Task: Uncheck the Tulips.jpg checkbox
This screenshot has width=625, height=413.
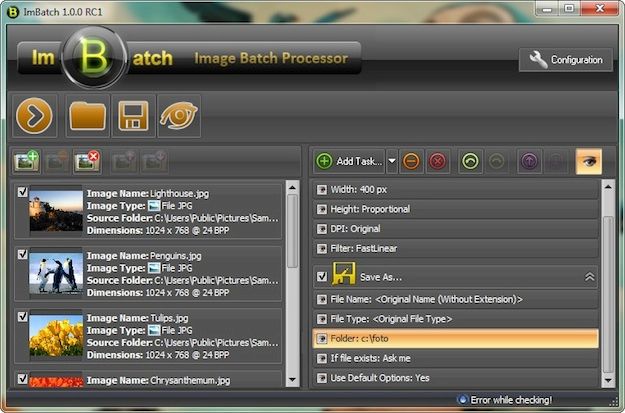Action: click(23, 317)
